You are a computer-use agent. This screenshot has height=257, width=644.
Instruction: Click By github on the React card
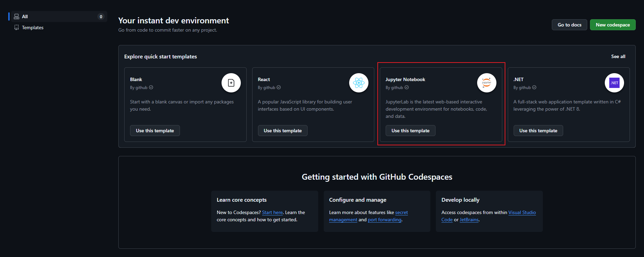(267, 88)
